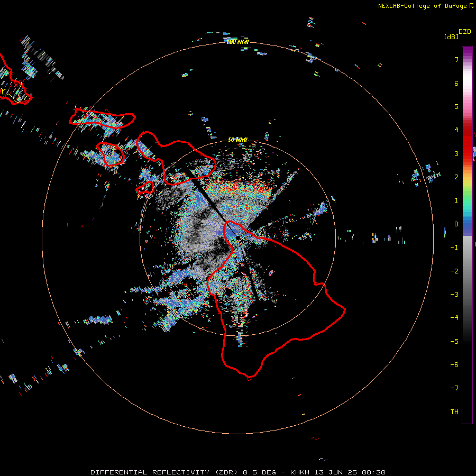476x476 pixels.
Task: Click the 4 value on the color scale
Action: [456, 130]
